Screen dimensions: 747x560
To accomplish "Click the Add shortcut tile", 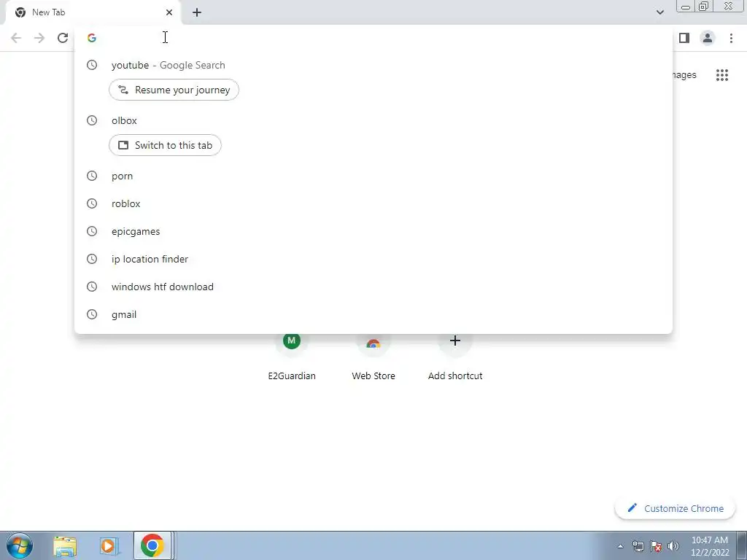I will click(x=455, y=357).
